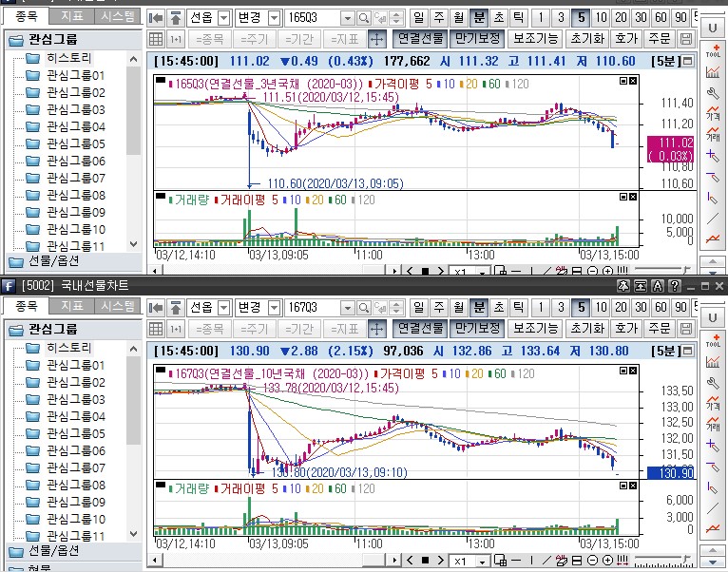Select crosshair pencil tool in lower window sidebar
This screenshot has width=728, height=572.
[x=713, y=446]
